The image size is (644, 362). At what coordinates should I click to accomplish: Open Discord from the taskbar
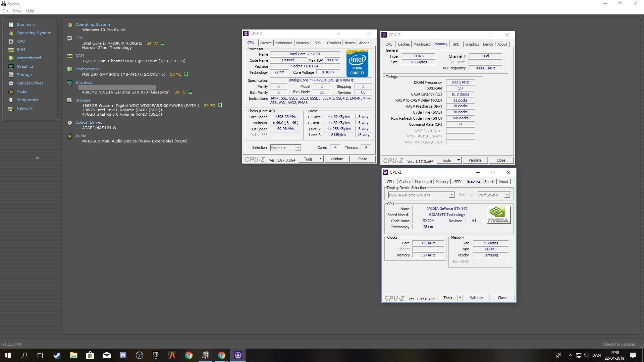click(123, 355)
